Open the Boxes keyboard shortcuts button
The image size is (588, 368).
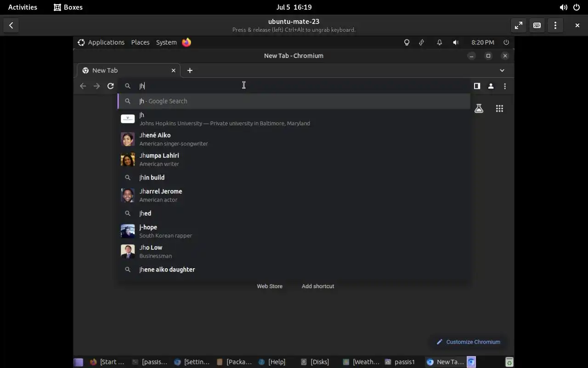click(x=537, y=25)
